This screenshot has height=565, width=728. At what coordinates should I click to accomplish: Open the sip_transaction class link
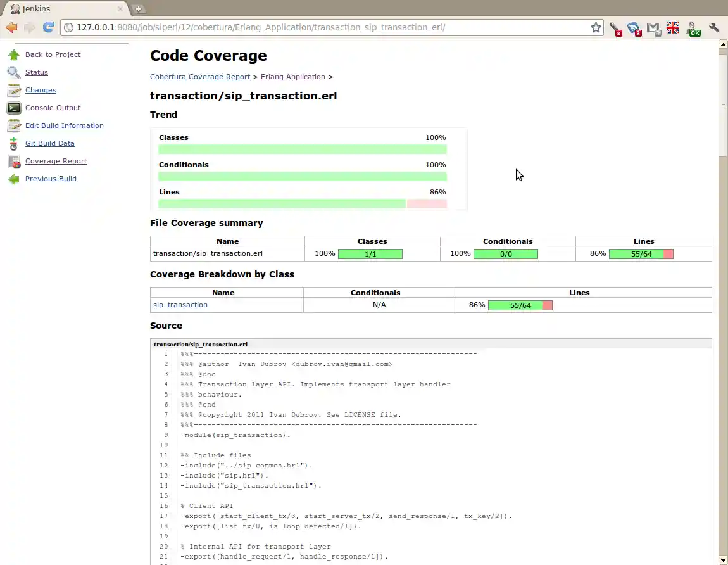(x=180, y=305)
